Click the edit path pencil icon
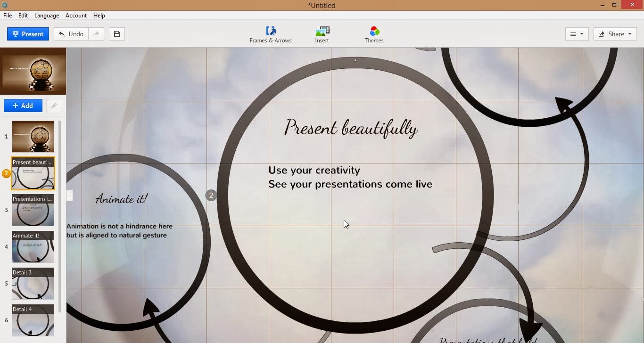Viewport: 644px width, 343px height. (x=54, y=106)
